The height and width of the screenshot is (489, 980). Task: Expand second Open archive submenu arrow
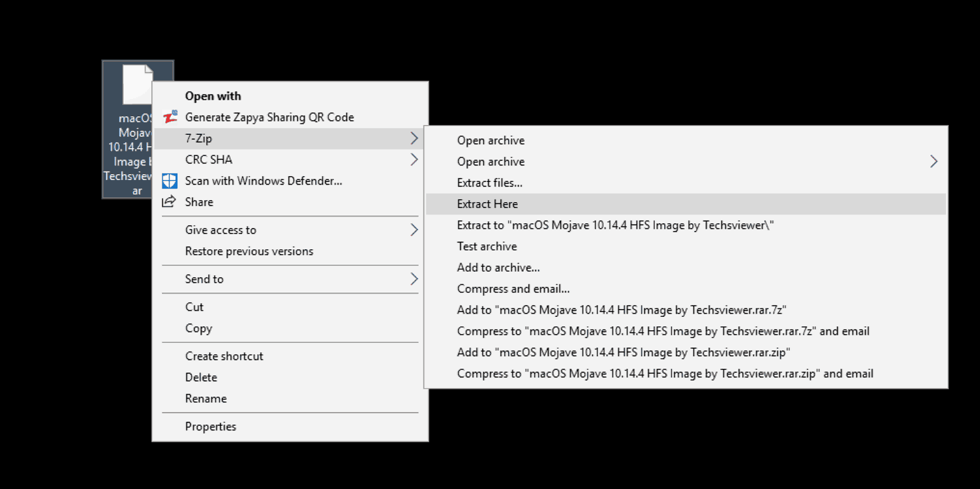point(933,161)
